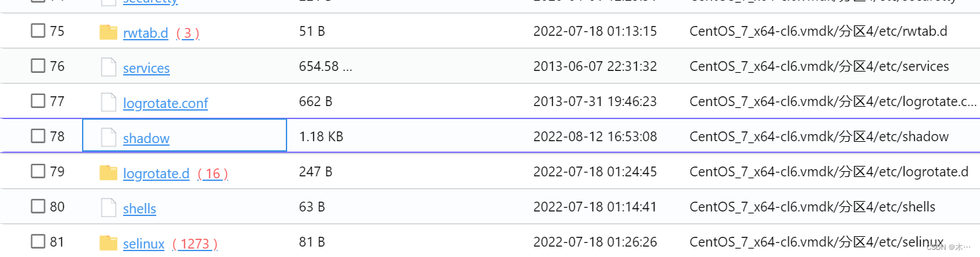980x257 pixels.
Task: Click the shadow file icon
Action: [108, 138]
